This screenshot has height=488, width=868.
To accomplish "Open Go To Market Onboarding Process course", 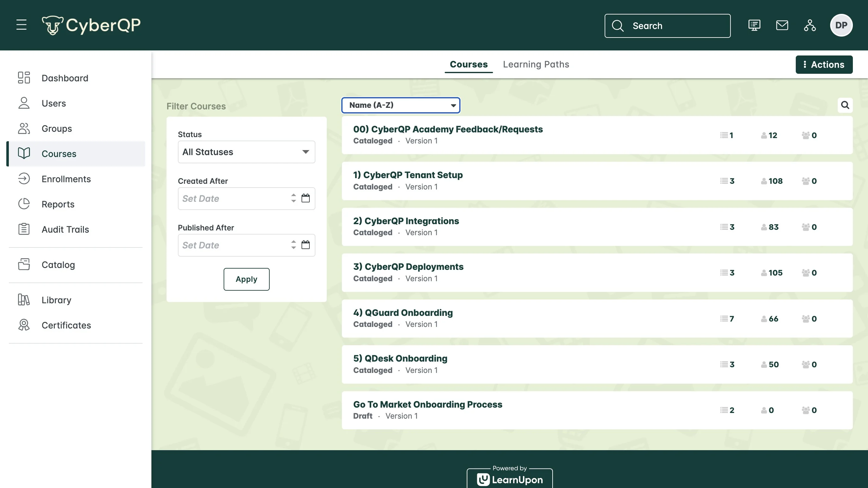I will click(x=428, y=404).
